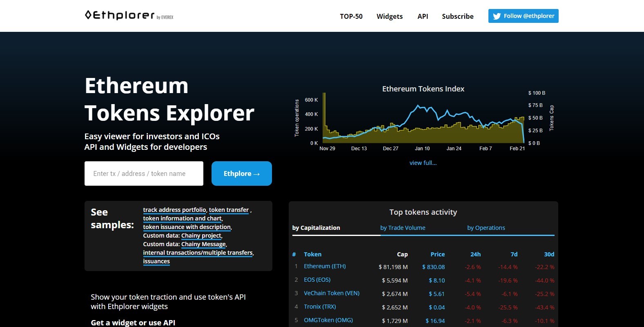Click the 30d column header
The image size is (644, 327).
tap(549, 254)
